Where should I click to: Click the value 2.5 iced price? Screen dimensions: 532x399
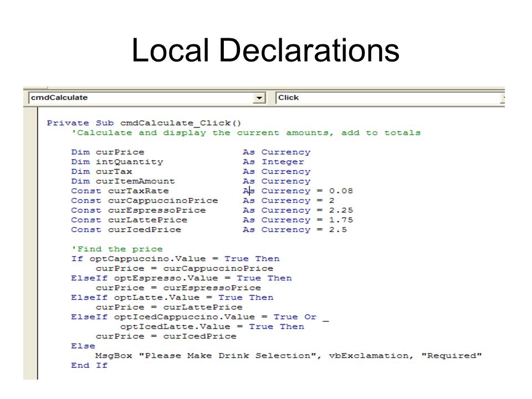pyautogui.click(x=338, y=229)
